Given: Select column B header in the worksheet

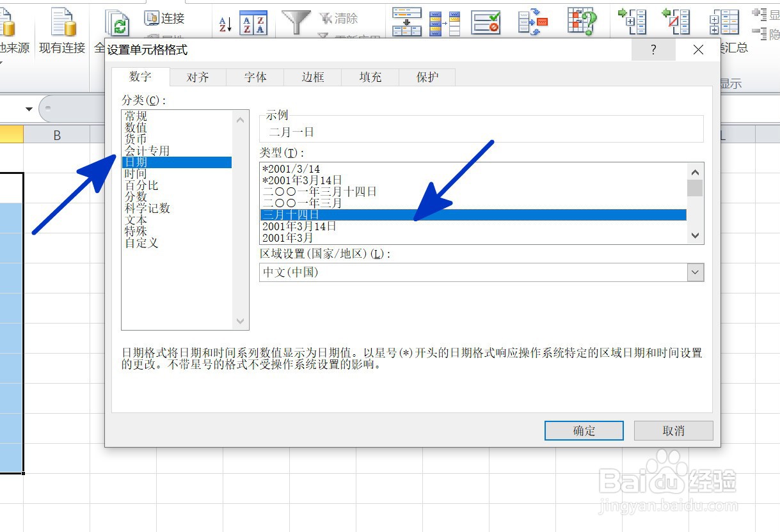Looking at the screenshot, I should click(57, 135).
